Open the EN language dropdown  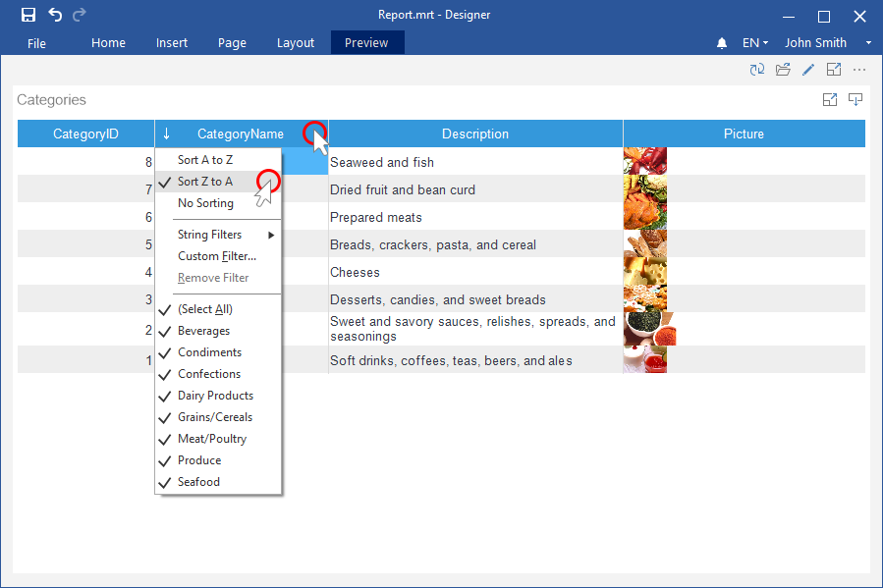[754, 43]
